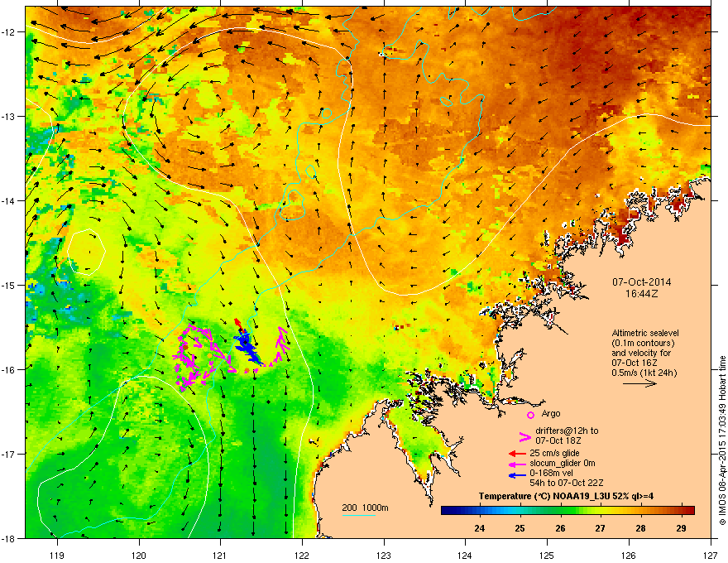The height and width of the screenshot is (563, 728).
Task: Click latitude axis label -16
Action: [x=9, y=370]
